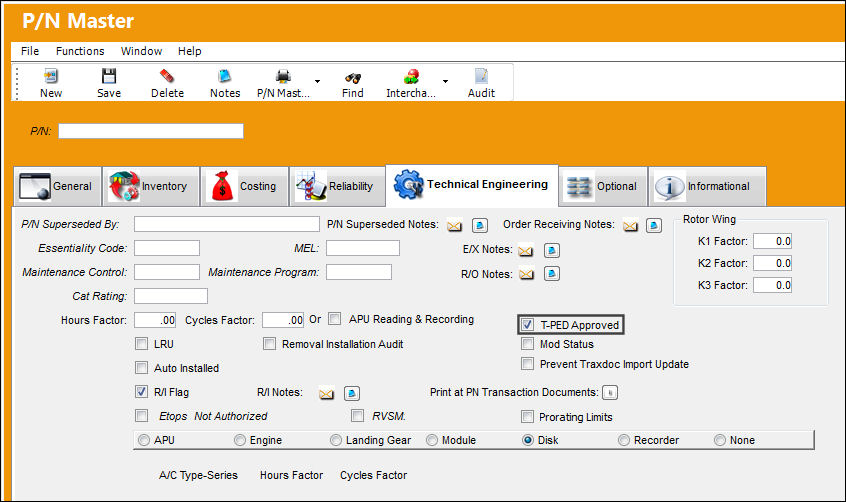Click R/O Notes blue note icon
Image resolution: width=846 pixels, height=502 pixels.
(x=551, y=274)
